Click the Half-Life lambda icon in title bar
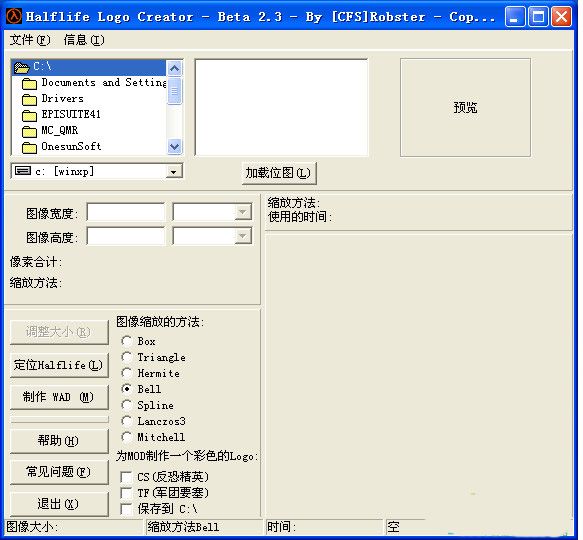The image size is (583, 540). click(14, 16)
